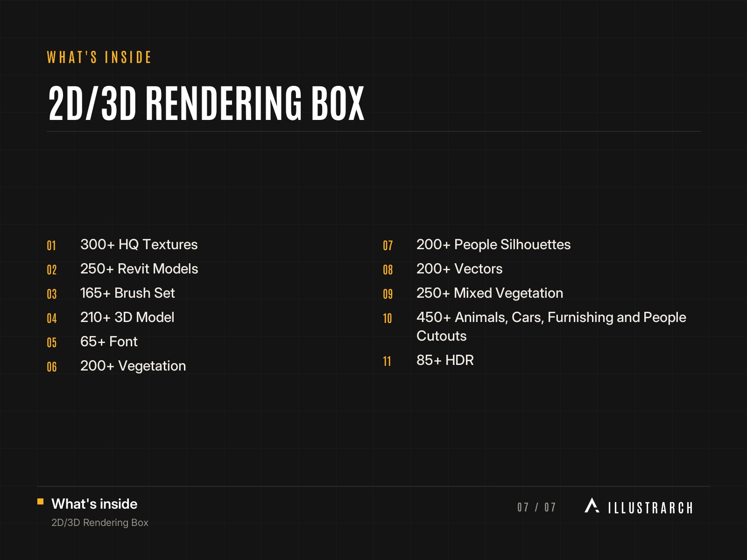Viewport: 747px width, 560px height.
Task: Click the orange number 05
Action: [x=52, y=343]
